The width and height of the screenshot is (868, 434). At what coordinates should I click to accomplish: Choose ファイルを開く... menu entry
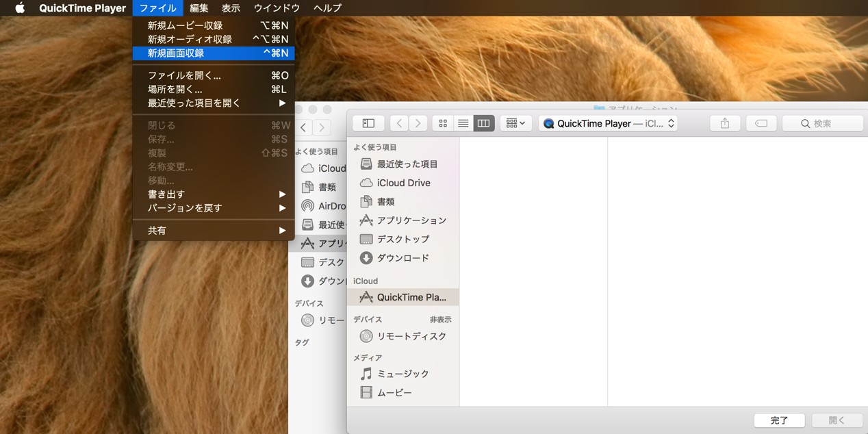tap(214, 75)
